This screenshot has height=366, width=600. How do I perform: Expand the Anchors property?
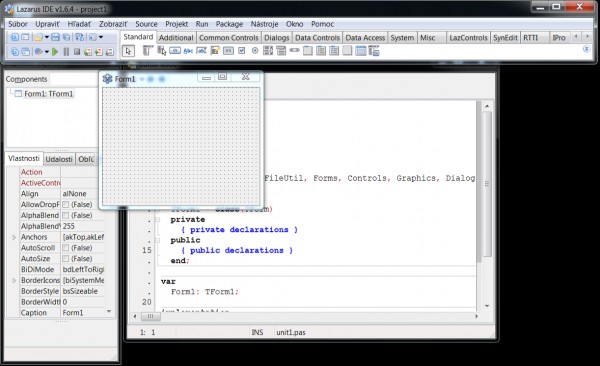point(14,237)
